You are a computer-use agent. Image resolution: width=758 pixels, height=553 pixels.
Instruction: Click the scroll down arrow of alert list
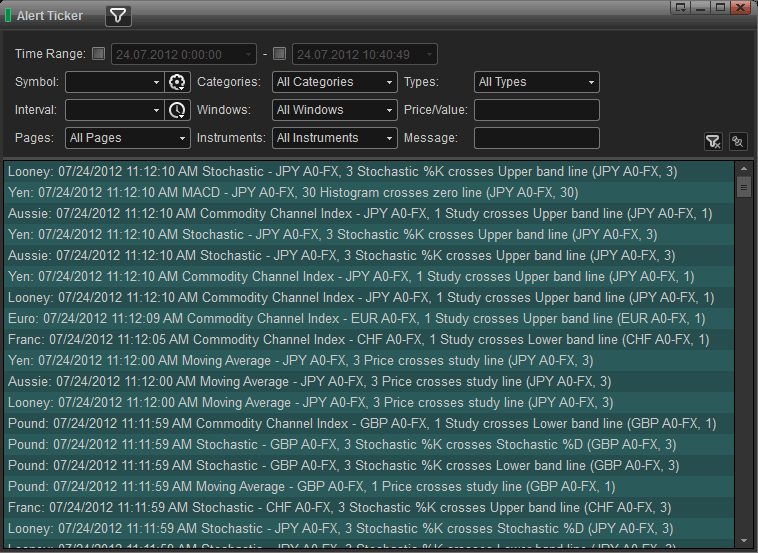743,539
